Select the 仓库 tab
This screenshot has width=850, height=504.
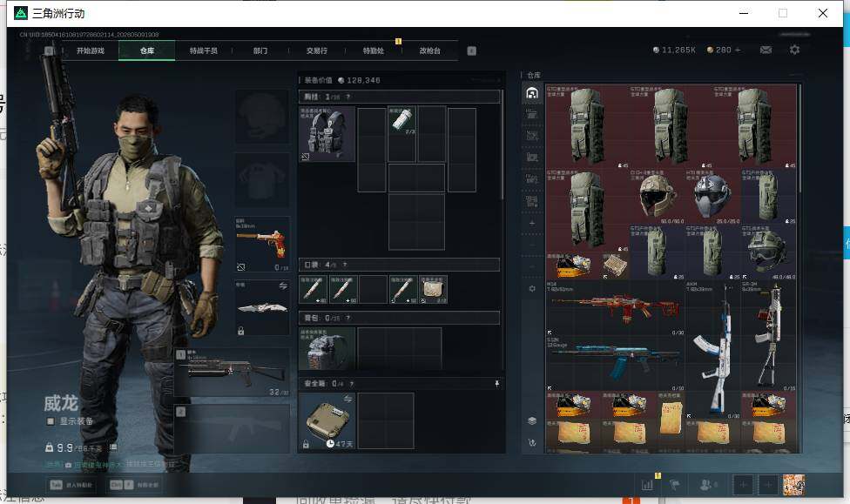coord(147,50)
